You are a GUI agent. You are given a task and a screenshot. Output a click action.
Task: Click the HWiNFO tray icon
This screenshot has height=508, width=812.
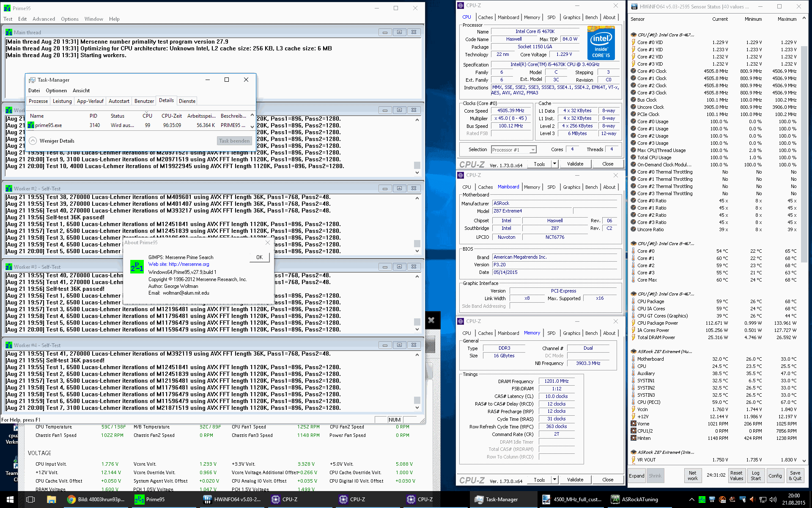tap(712, 500)
